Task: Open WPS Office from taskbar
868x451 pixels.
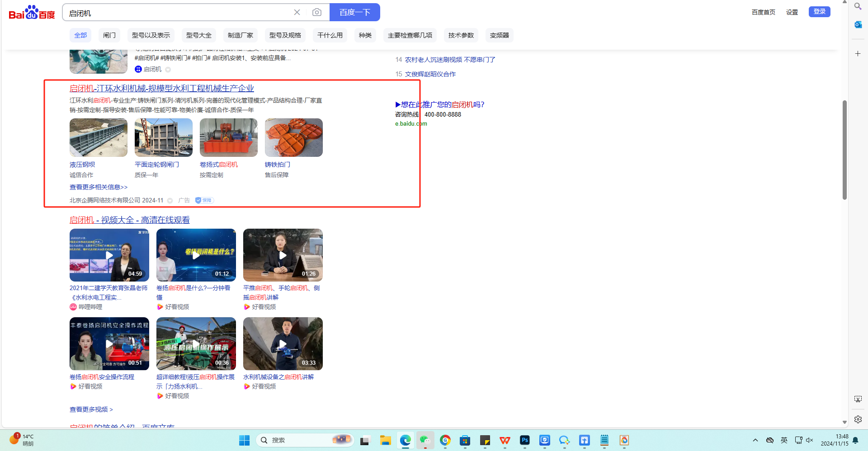Action: (x=505, y=440)
